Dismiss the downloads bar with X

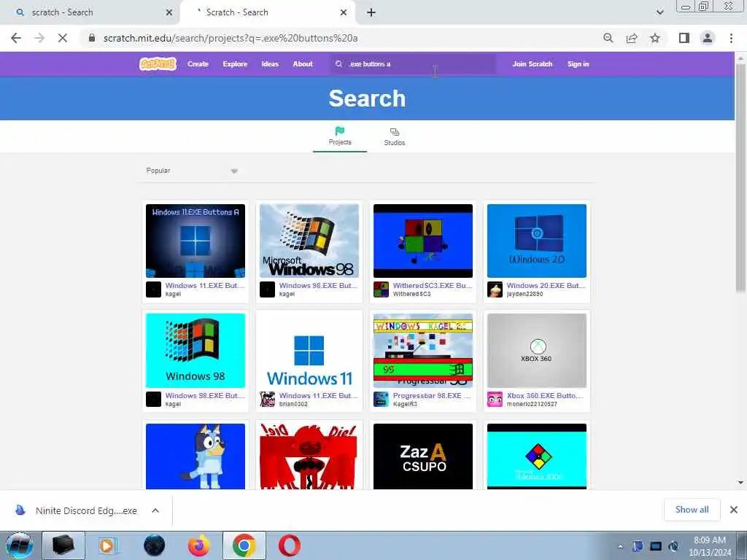[x=734, y=510]
